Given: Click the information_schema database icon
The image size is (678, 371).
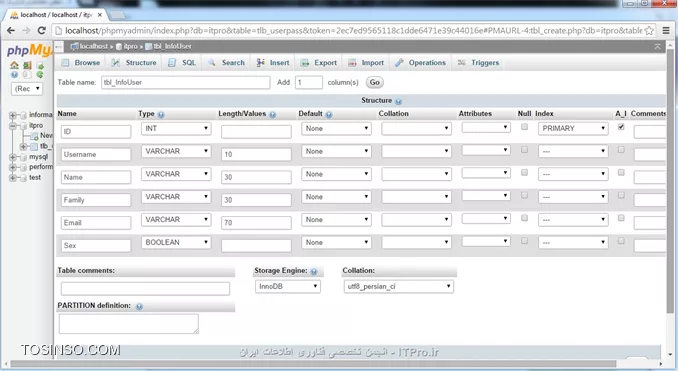Looking at the screenshot, I should [23, 115].
